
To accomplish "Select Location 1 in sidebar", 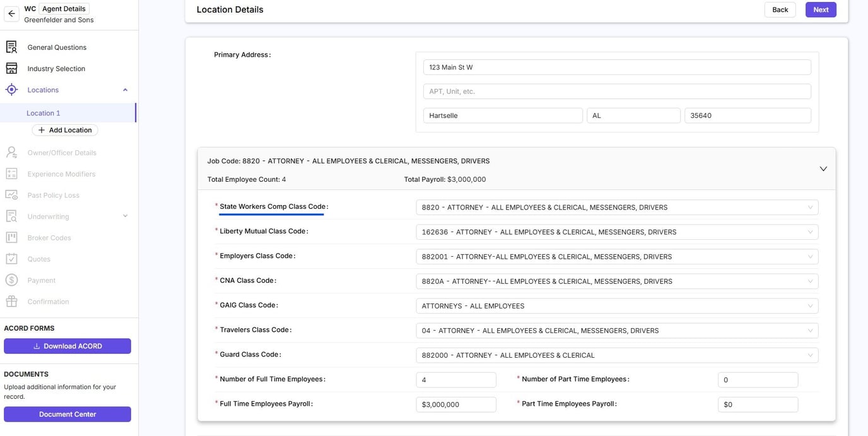I will [x=67, y=113].
